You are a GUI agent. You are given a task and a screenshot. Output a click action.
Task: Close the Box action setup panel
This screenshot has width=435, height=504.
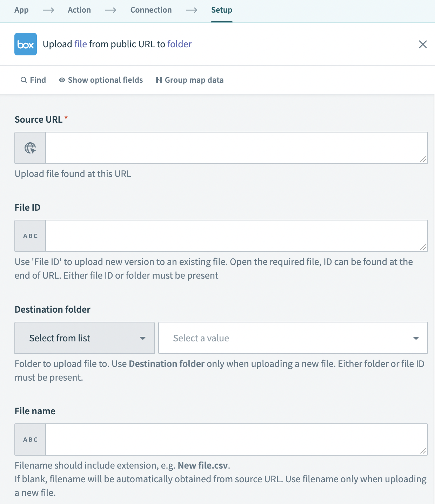423,44
